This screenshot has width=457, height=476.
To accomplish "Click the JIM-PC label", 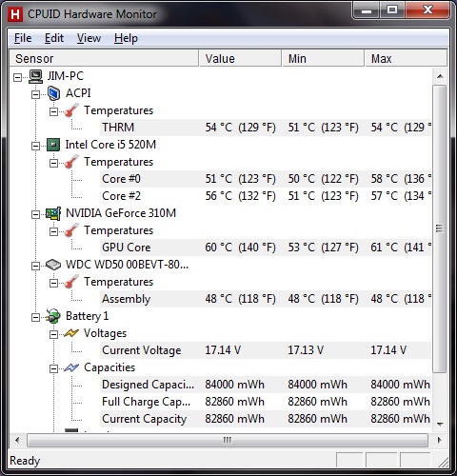I will click(66, 76).
